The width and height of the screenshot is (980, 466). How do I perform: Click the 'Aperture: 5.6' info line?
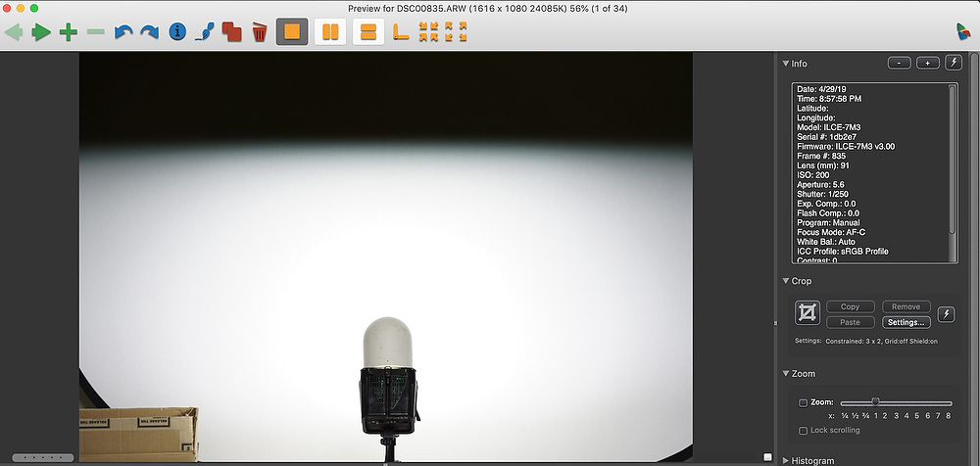tap(822, 185)
